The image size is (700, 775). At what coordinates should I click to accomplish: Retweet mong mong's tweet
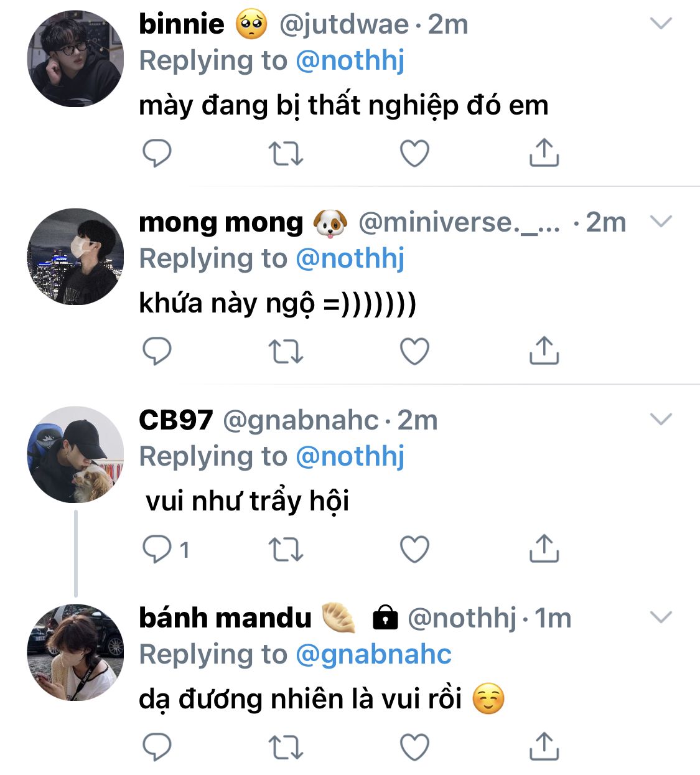pyautogui.click(x=286, y=351)
